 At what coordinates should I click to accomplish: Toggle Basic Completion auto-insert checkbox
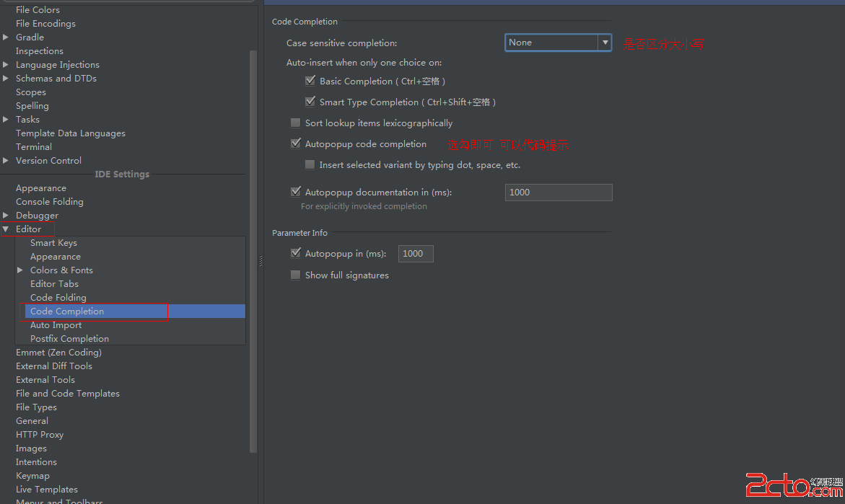tap(310, 81)
